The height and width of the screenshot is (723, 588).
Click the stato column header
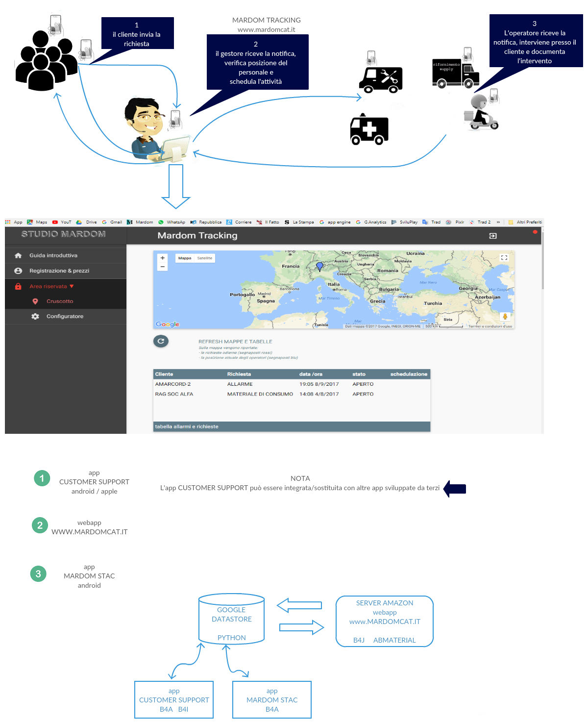tap(359, 374)
